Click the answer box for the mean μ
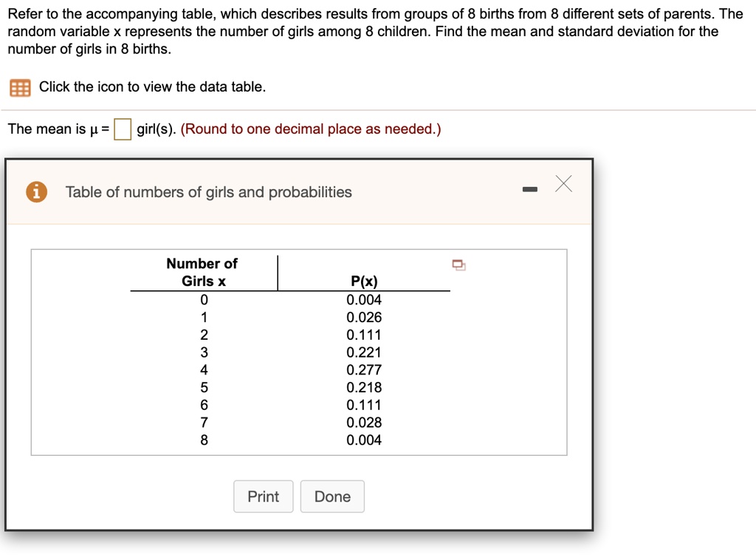 [121, 129]
